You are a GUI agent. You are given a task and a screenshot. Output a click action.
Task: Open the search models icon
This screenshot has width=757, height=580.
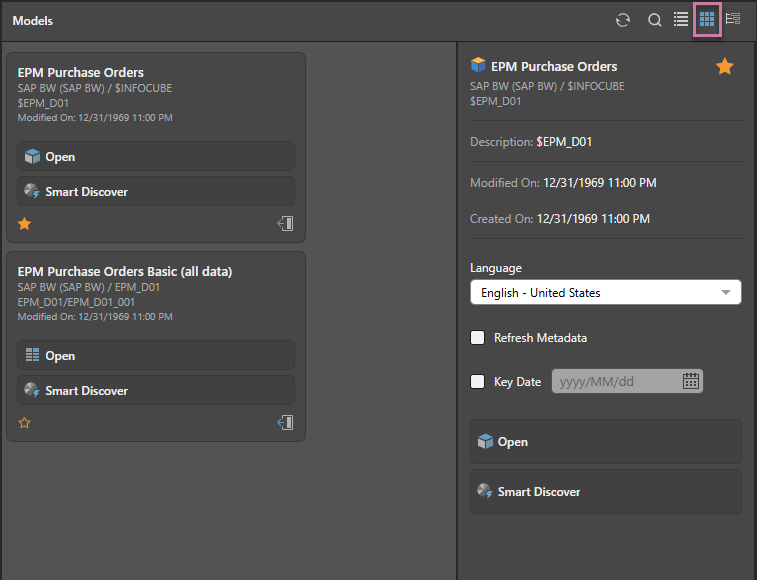(654, 20)
